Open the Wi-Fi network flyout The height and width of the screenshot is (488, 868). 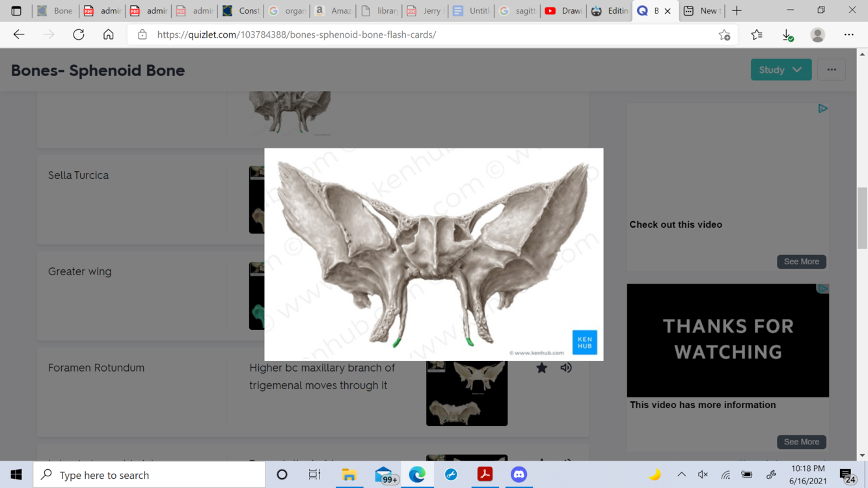(x=726, y=475)
